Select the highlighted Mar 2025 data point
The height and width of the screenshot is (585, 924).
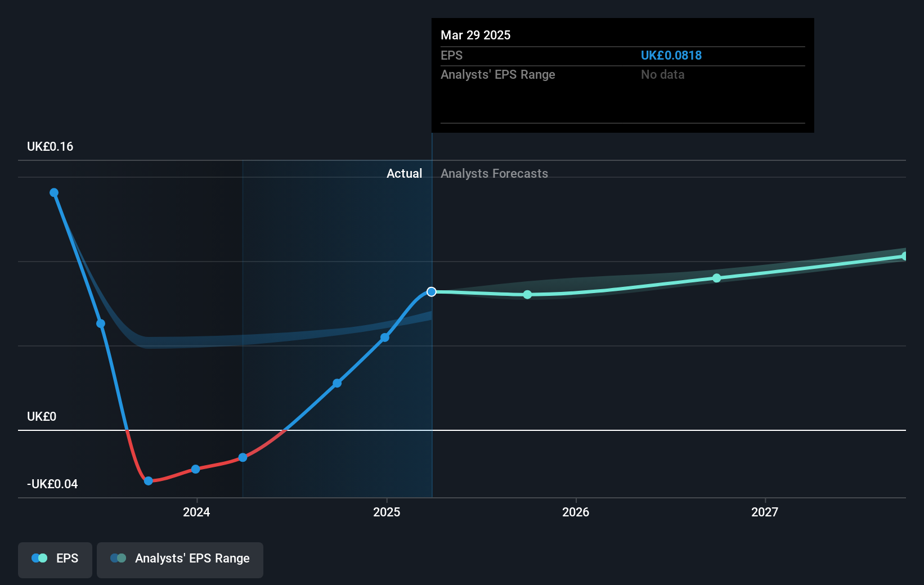click(432, 291)
